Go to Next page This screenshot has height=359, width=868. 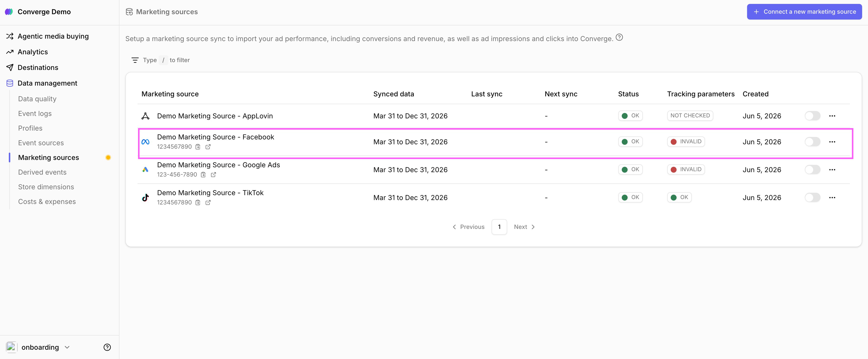click(524, 227)
